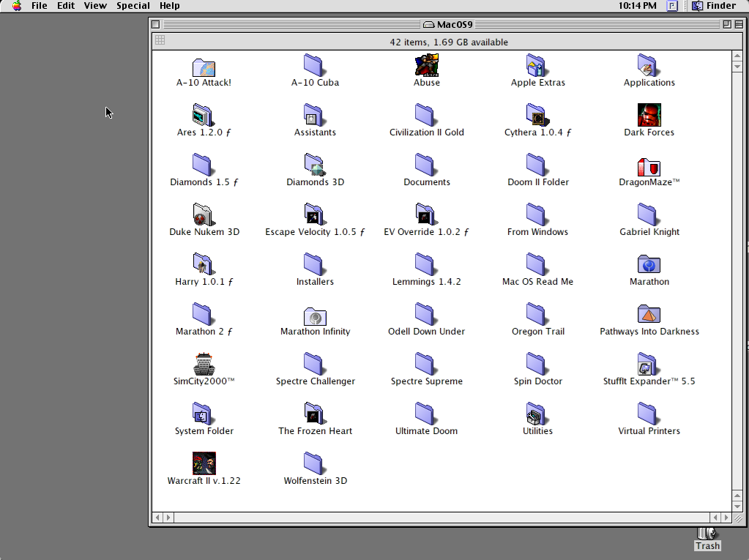Select the Assistants folder
This screenshot has width=749, height=560.
click(x=314, y=115)
